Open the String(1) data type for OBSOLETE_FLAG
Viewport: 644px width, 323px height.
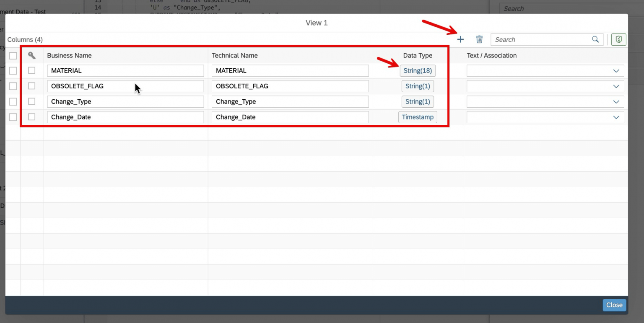coord(418,86)
